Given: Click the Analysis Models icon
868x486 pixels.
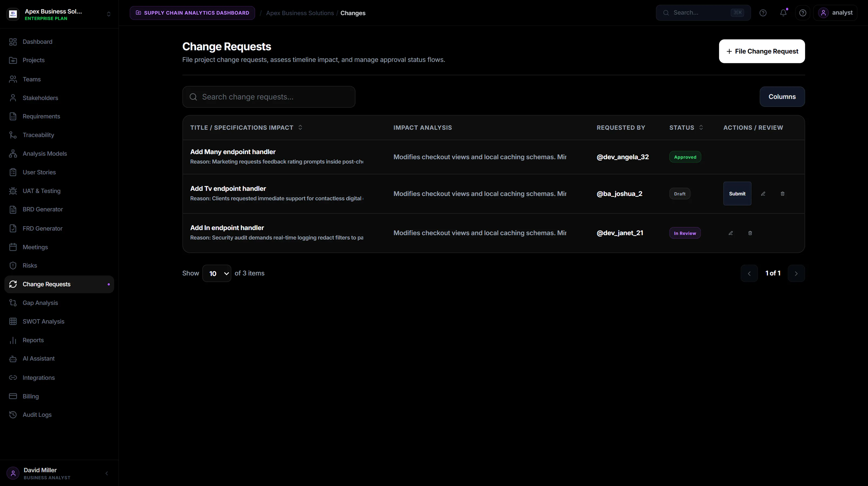Looking at the screenshot, I should tap(13, 154).
